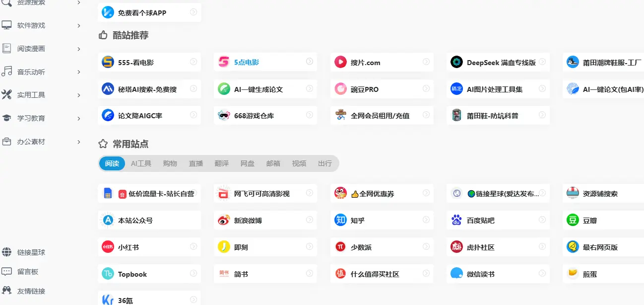Expand the 阅读漫画 sidebar chevron
The image size is (644, 305).
click(79, 49)
